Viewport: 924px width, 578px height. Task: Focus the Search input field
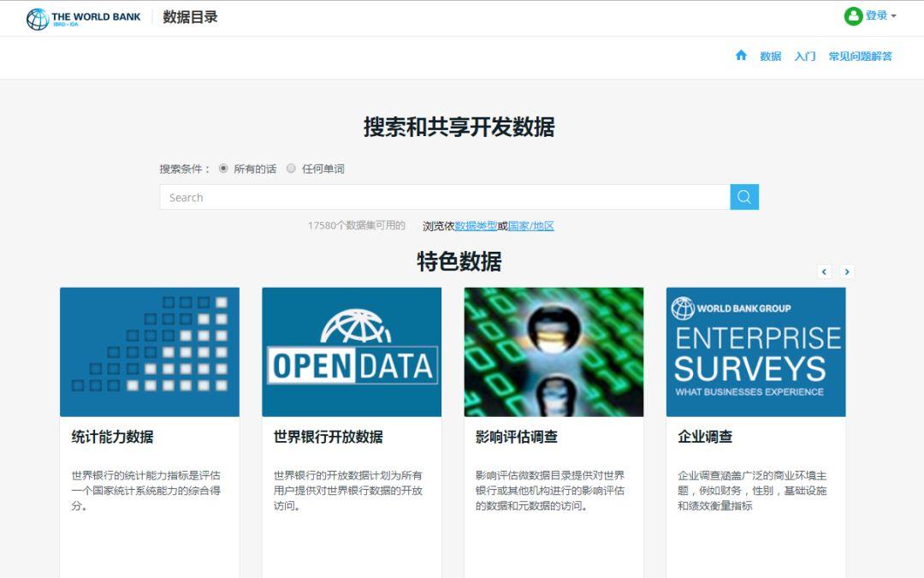(445, 197)
